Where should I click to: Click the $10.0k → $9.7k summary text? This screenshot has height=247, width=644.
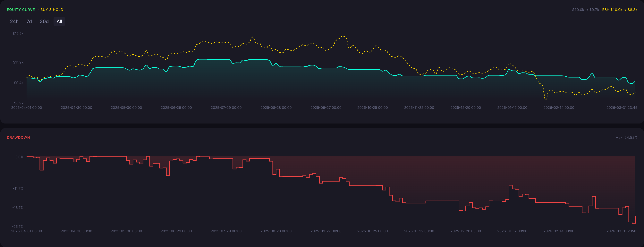[x=586, y=10]
